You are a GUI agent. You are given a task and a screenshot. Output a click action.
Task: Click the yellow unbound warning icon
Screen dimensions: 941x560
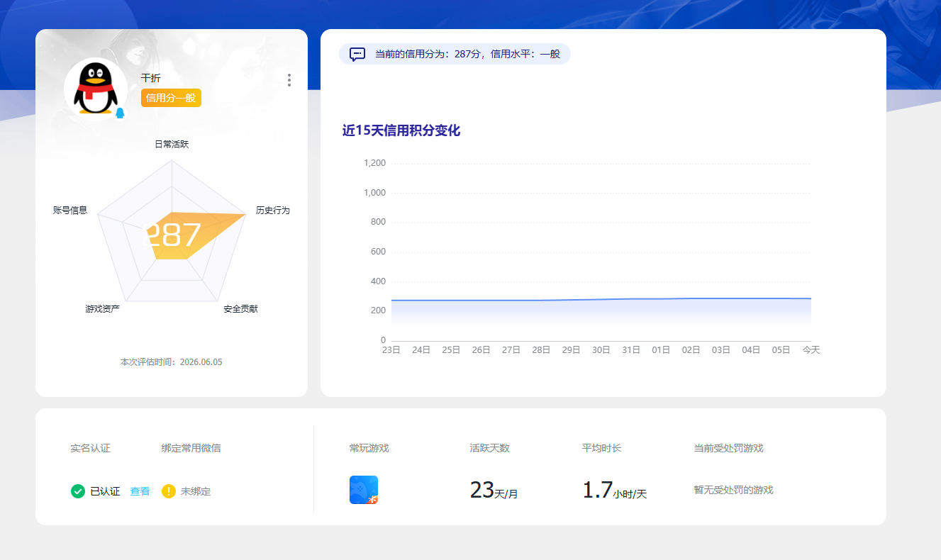(x=169, y=491)
